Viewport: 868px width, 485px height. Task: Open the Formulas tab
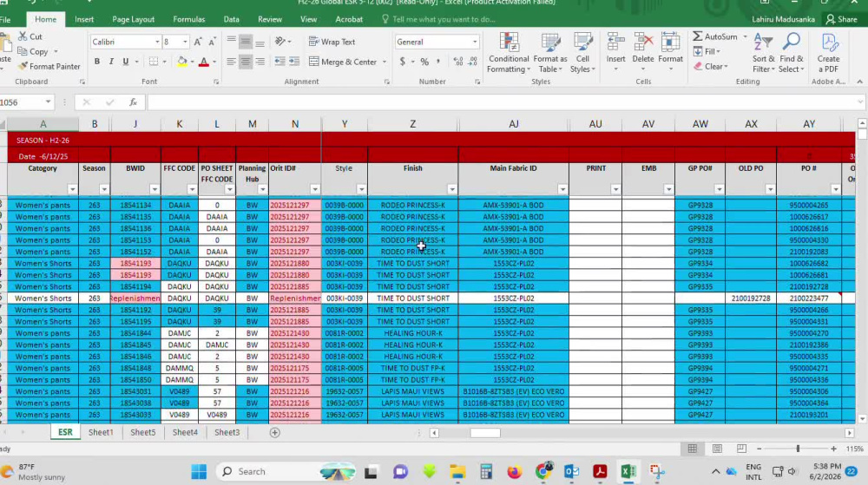188,19
